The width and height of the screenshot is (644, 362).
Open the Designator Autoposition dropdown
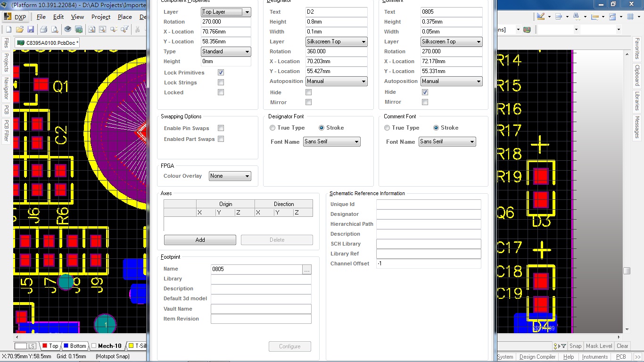coord(337,82)
